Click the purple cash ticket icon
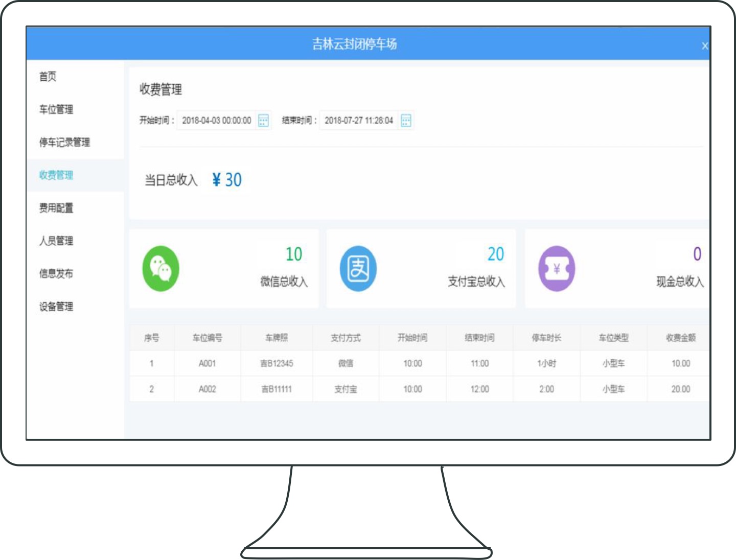 (557, 269)
